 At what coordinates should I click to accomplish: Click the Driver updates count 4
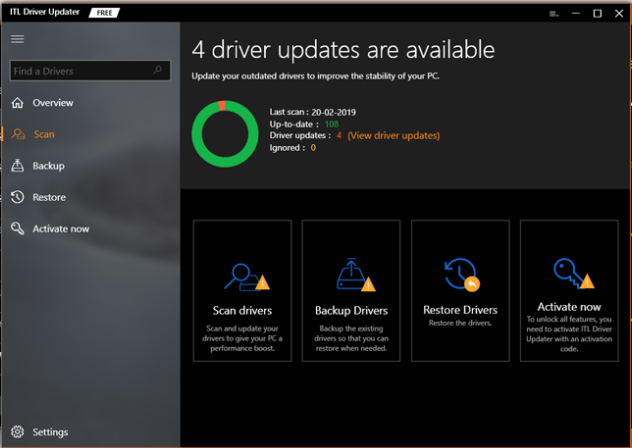pos(339,135)
